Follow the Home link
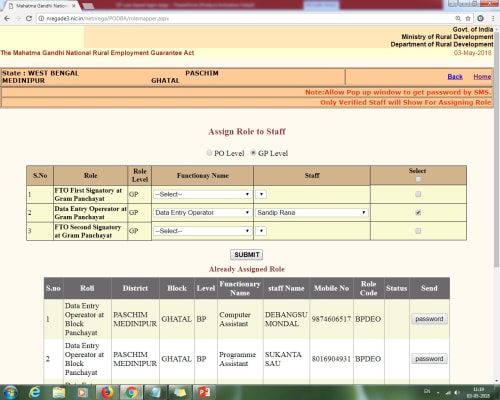 (x=482, y=77)
